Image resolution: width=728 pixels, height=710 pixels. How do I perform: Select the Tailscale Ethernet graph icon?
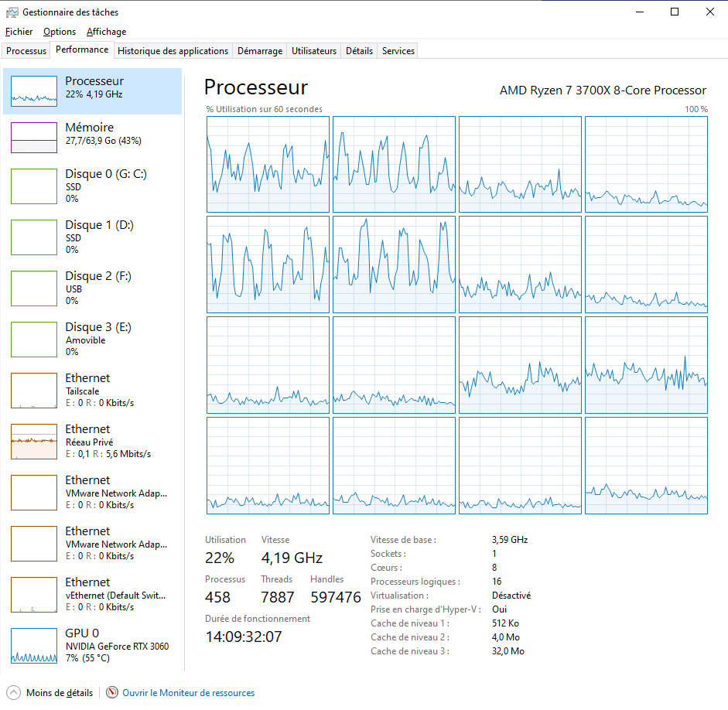(33, 391)
